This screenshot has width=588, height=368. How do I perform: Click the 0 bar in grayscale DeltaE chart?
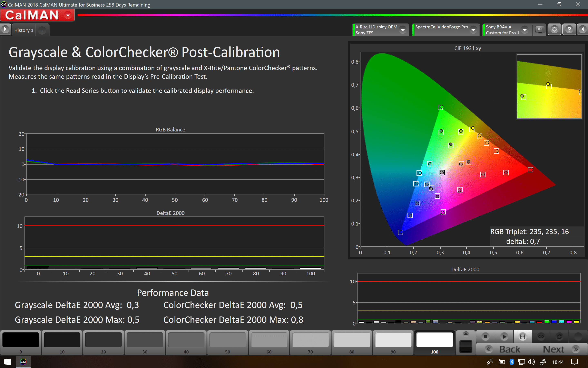tap(38, 268)
